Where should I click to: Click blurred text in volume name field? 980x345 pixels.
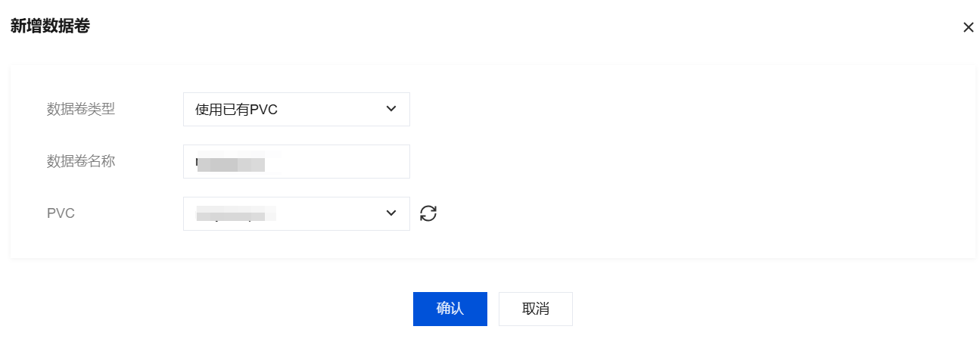[x=231, y=163]
